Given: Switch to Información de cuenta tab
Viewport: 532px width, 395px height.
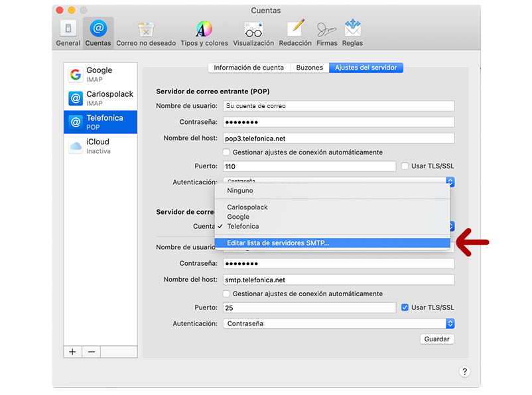Looking at the screenshot, I should click(x=249, y=68).
